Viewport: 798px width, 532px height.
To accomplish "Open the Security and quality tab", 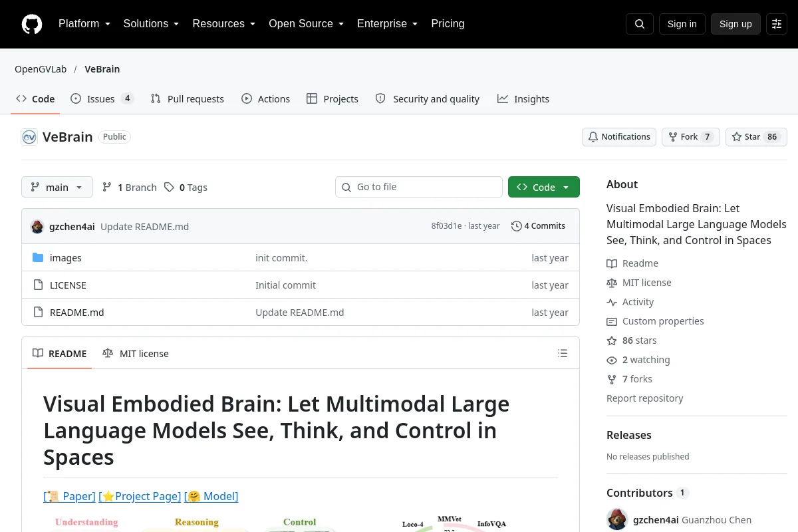I will [428, 99].
